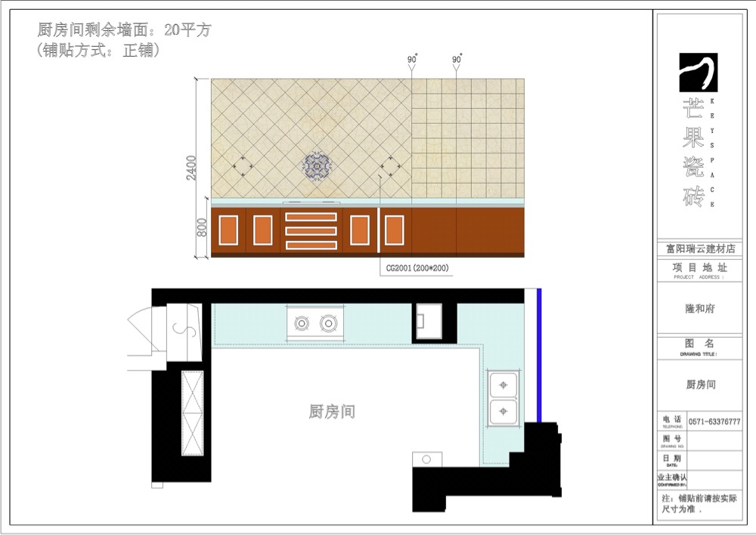Click the first 90° angle marker
Image resolution: width=756 pixels, height=535 pixels.
pos(412,60)
